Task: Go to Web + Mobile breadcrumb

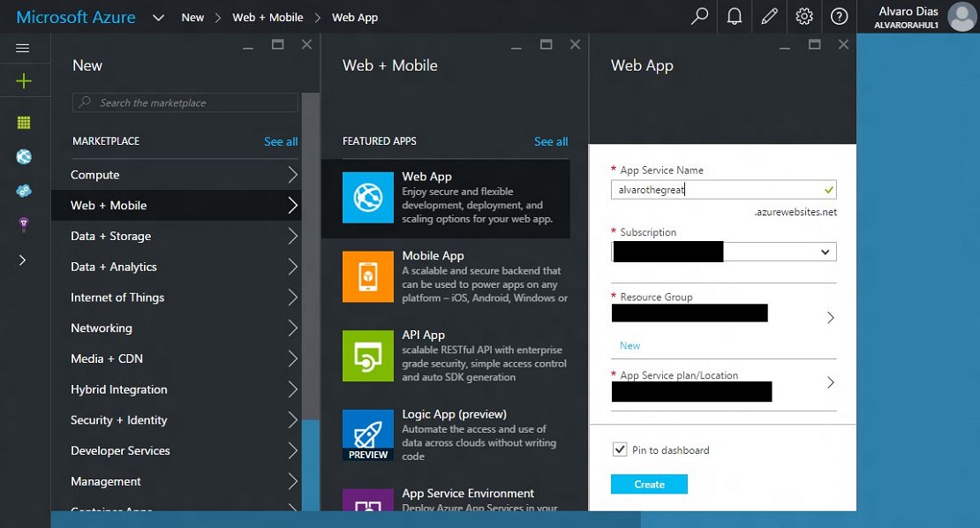Action: [268, 18]
